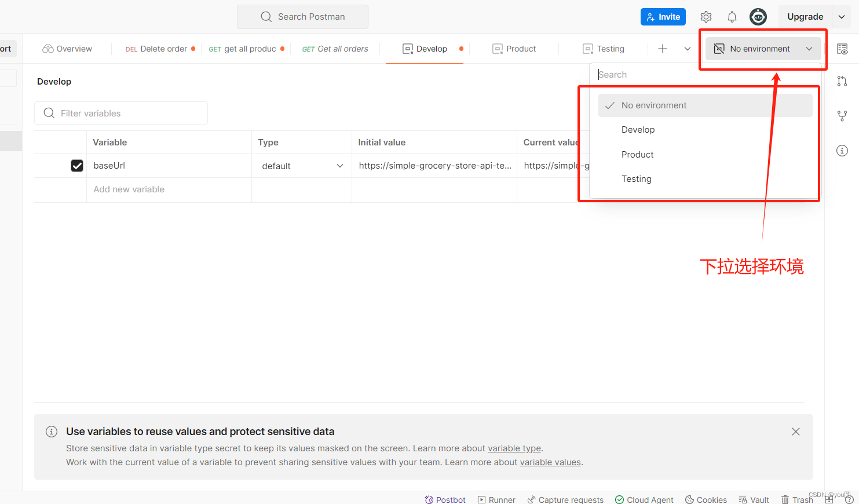Click the Filter variables field

pyautogui.click(x=121, y=113)
